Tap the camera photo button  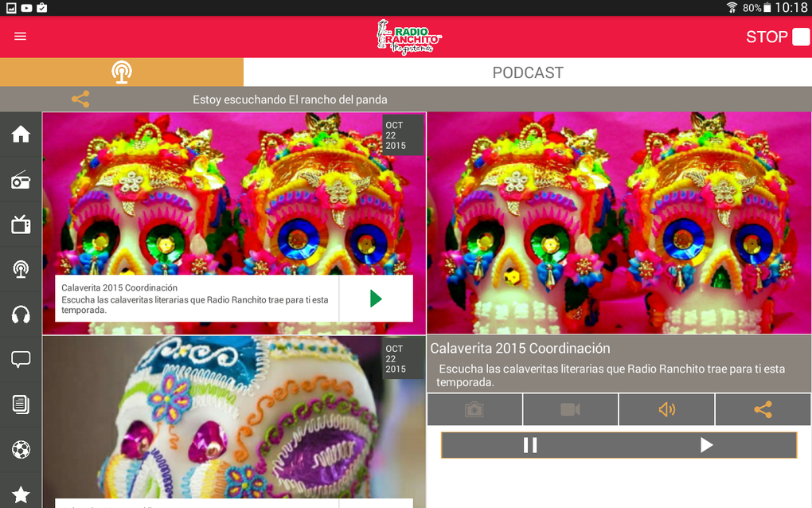pos(474,409)
